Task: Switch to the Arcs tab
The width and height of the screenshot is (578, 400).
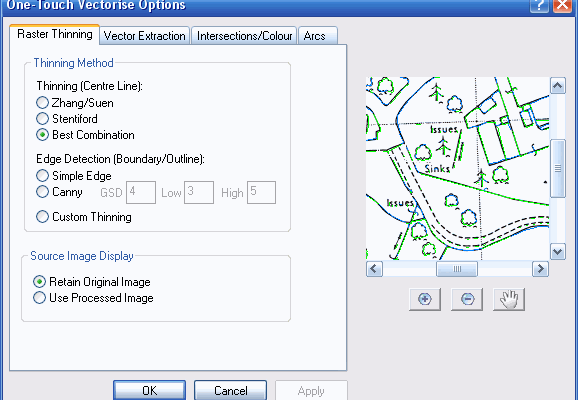Action: (x=318, y=36)
